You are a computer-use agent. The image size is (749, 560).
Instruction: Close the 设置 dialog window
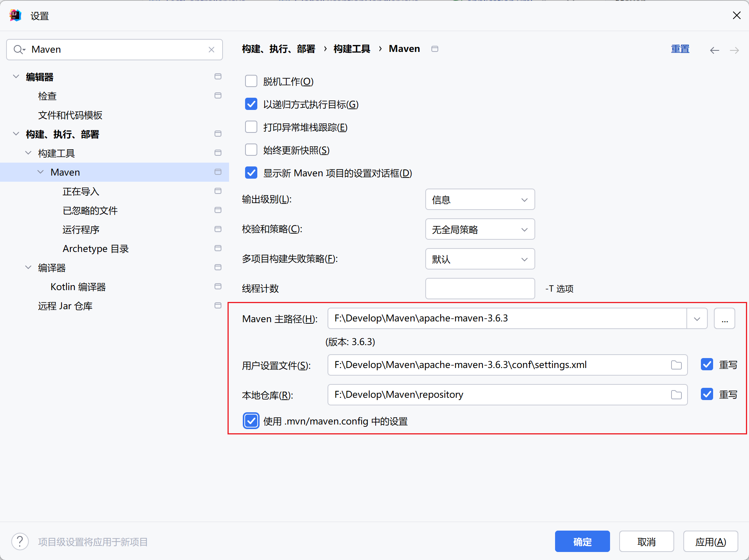(x=737, y=16)
